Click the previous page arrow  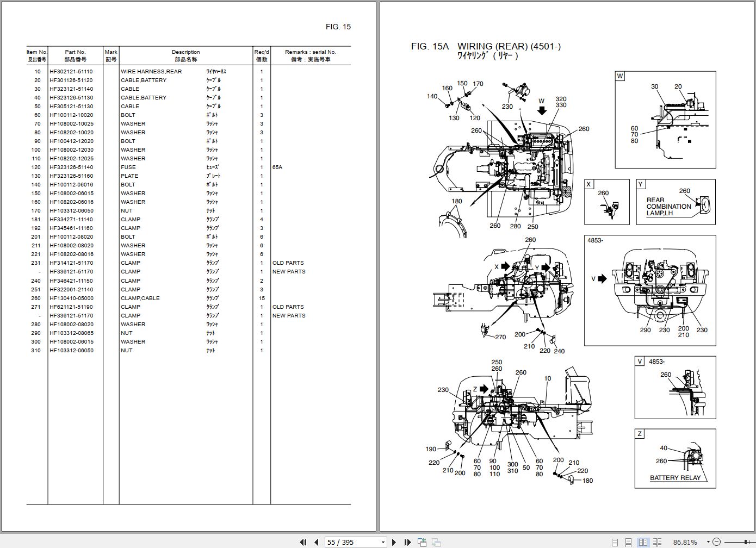[317, 542]
